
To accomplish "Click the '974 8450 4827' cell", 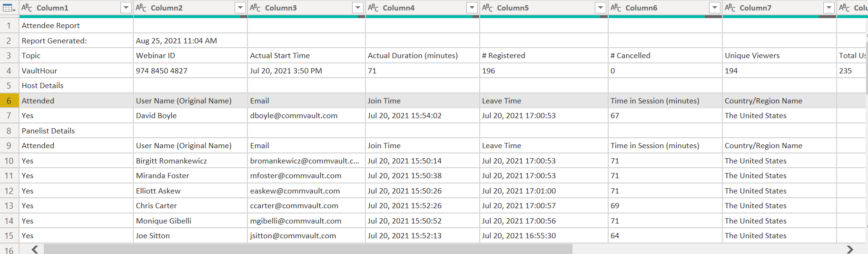I will [190, 71].
